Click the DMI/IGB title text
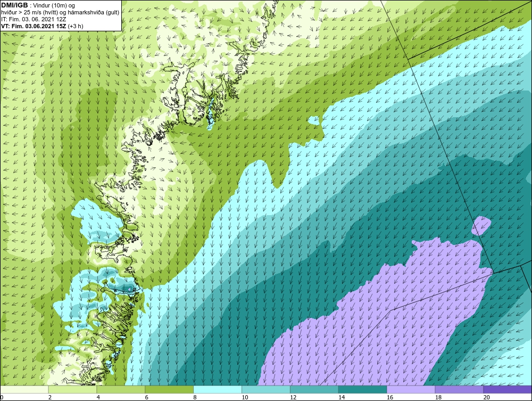 tap(14, 5)
